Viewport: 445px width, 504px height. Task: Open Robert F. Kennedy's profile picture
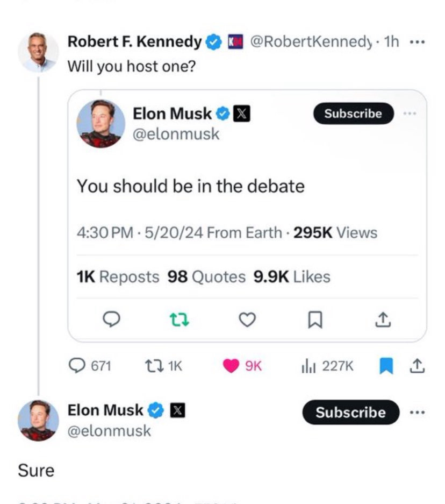tap(38, 52)
